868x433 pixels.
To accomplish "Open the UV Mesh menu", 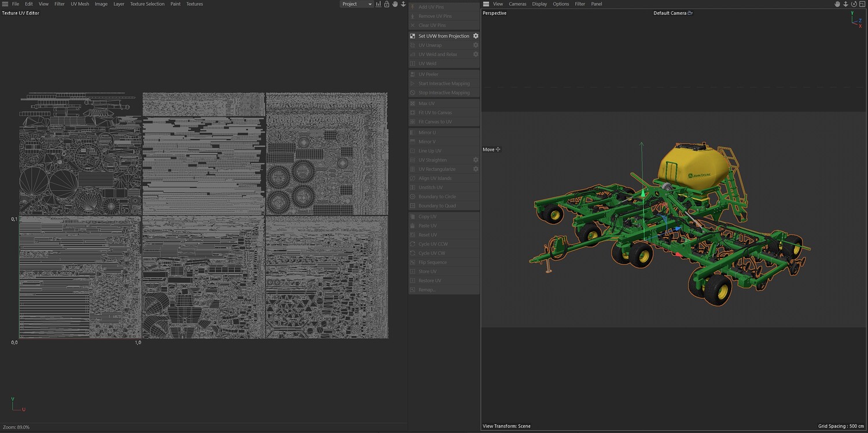I will click(80, 4).
